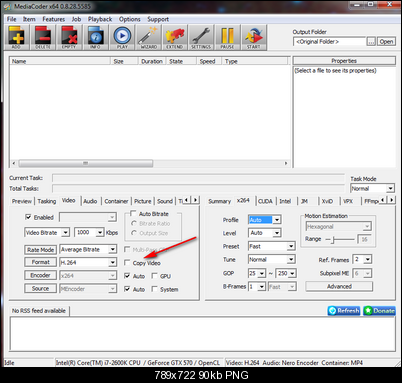Open the Profile Auto dropdown
Screen dimensions: 402x383
[277, 220]
